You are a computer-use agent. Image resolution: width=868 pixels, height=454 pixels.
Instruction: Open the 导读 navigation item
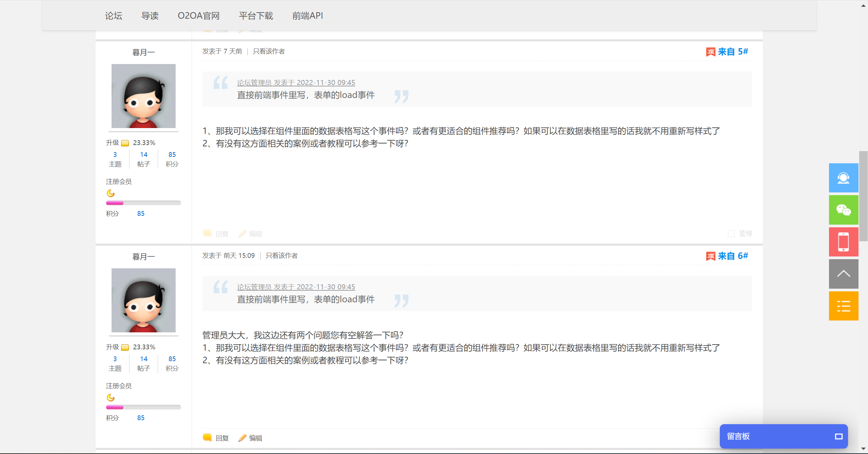(x=150, y=16)
